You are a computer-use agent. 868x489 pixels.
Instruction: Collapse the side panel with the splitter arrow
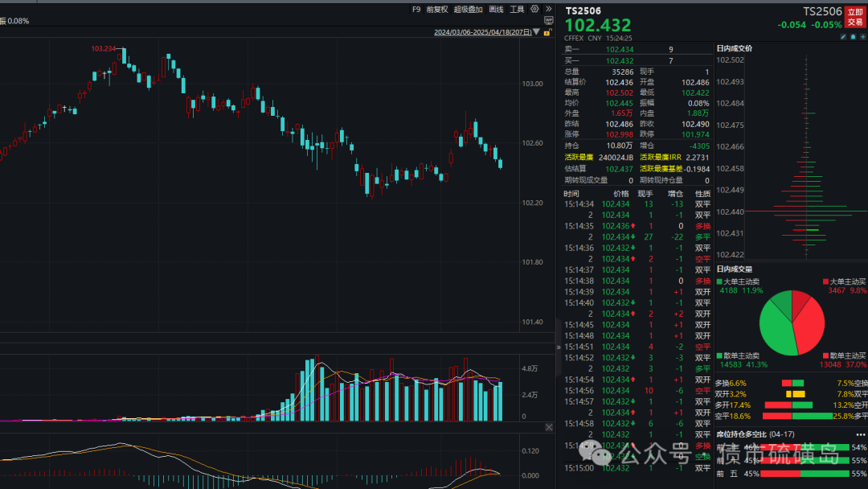pyautogui.click(x=559, y=347)
